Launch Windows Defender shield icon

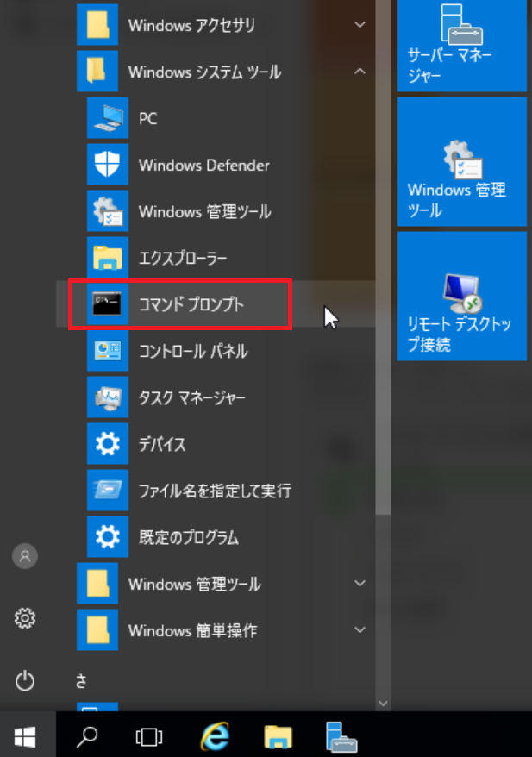(108, 165)
